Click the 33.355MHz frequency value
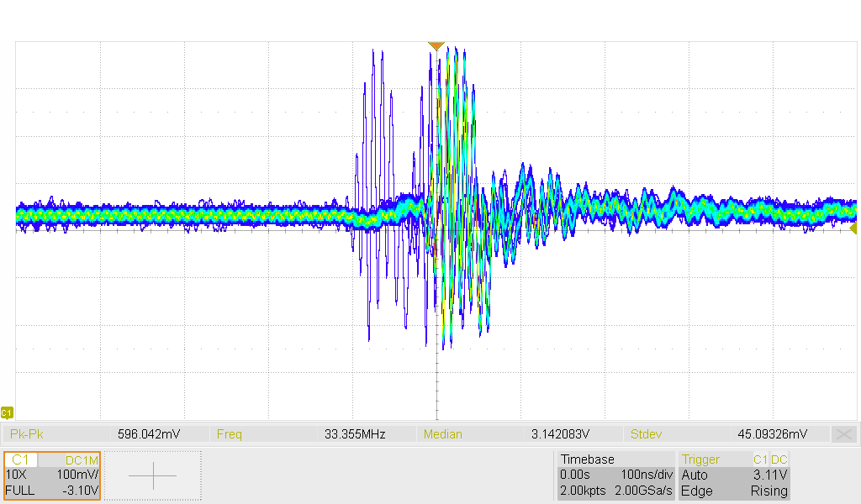This screenshot has width=861, height=504. [354, 434]
